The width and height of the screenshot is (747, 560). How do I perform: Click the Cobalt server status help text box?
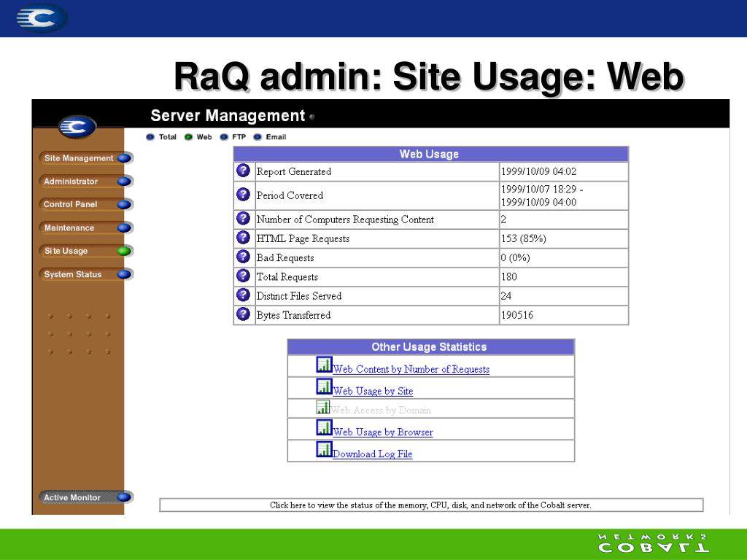(x=431, y=505)
